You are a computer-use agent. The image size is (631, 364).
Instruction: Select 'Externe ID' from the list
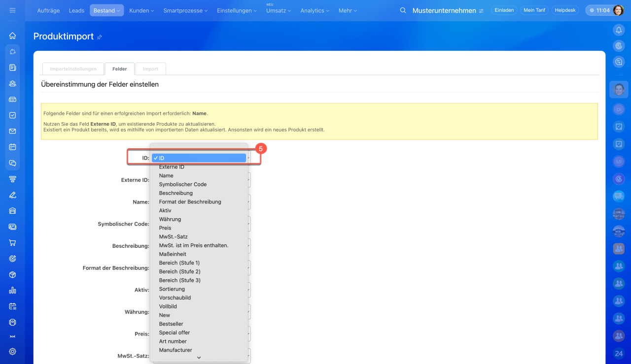[x=172, y=167]
